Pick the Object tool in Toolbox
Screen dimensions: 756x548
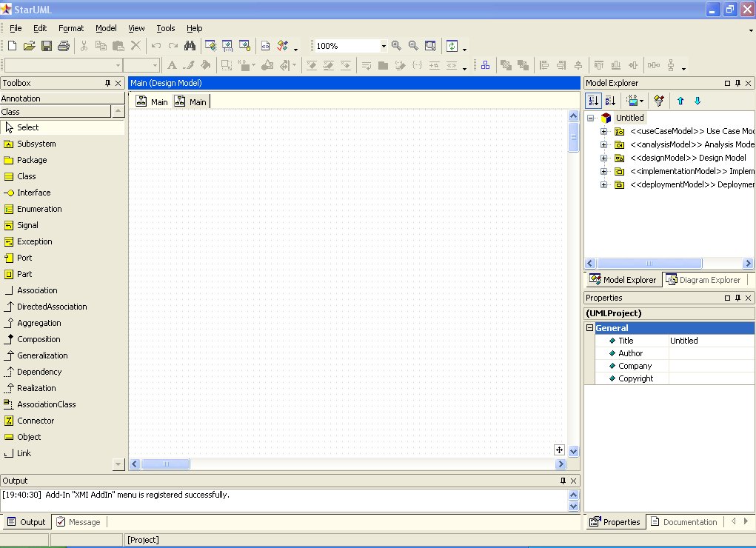tap(29, 437)
